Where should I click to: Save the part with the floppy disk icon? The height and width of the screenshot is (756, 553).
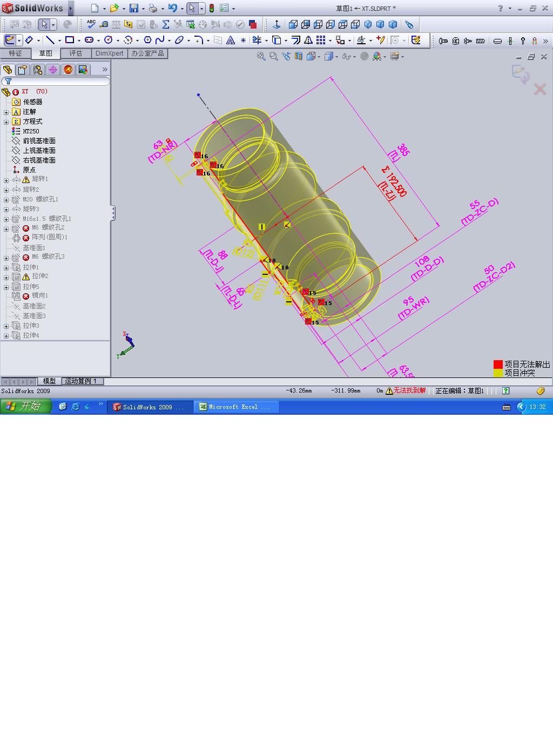134,8
